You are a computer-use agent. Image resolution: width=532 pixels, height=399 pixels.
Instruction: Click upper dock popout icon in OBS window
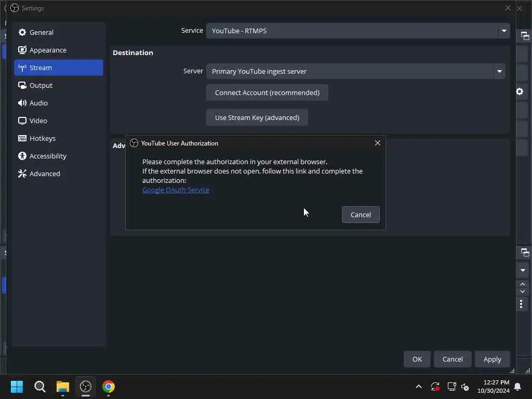pos(525,36)
